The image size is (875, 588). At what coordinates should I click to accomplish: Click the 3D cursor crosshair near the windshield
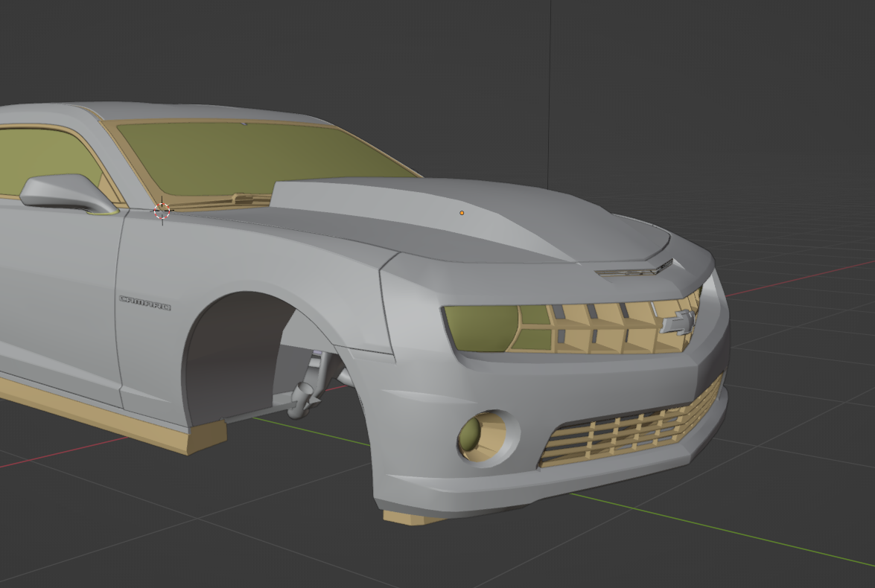click(x=162, y=211)
